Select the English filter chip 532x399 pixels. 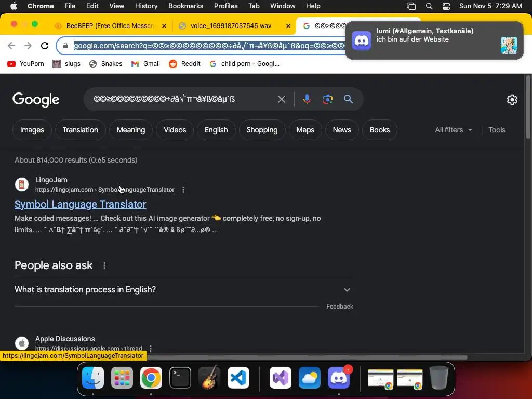coord(216,130)
